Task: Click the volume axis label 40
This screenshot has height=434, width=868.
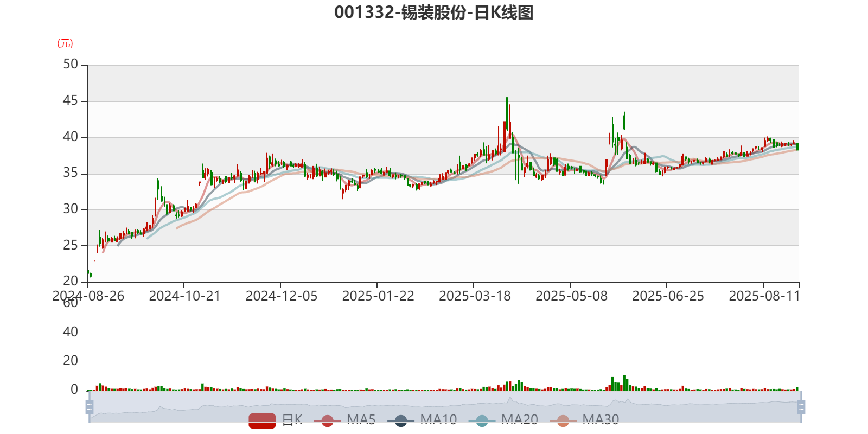Action: point(71,332)
